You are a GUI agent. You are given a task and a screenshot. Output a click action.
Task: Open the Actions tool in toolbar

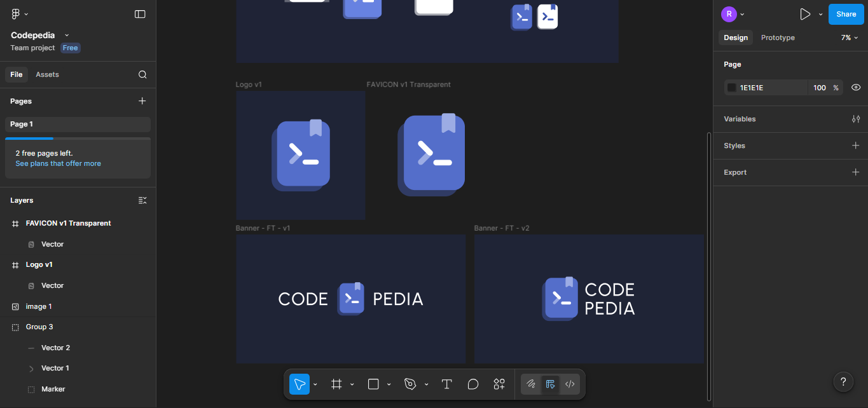(499, 384)
